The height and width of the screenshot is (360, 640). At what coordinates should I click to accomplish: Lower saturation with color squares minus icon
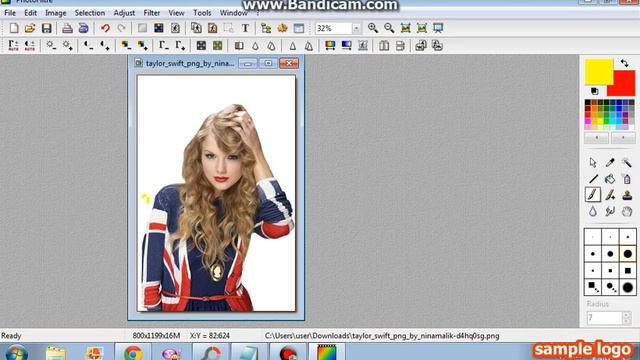point(126,45)
